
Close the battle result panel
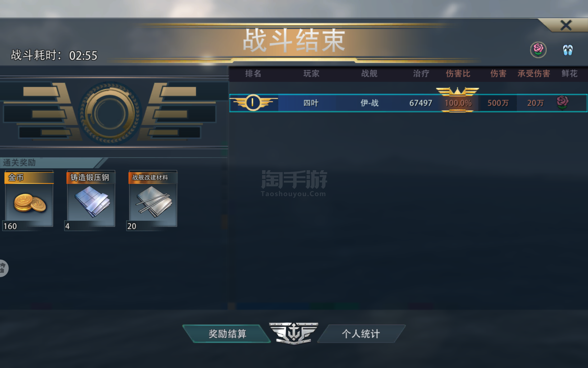pos(566,25)
